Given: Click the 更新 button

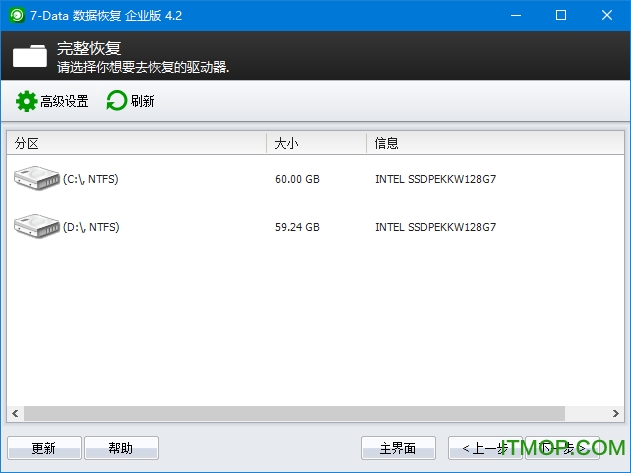Looking at the screenshot, I should click(44, 448).
